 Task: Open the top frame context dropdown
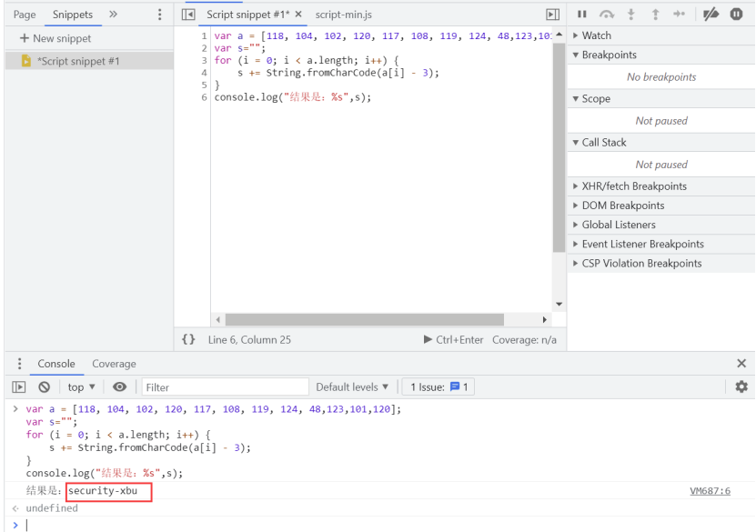[80, 386]
